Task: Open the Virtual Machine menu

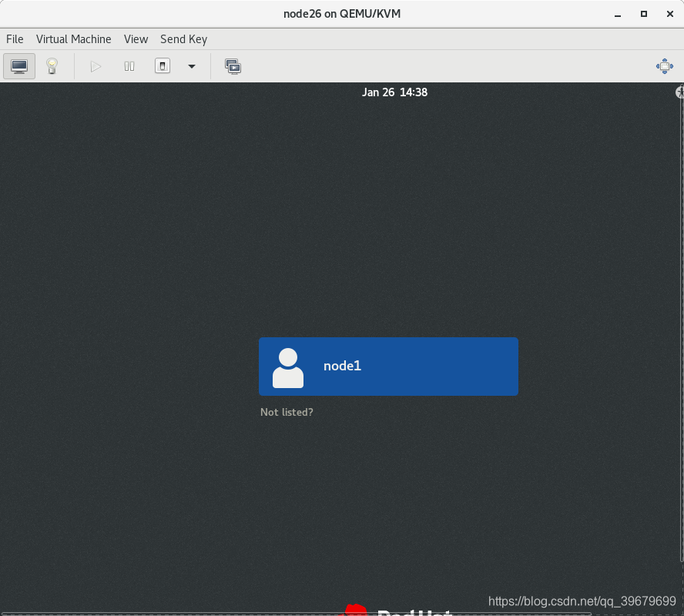Action: (x=74, y=39)
